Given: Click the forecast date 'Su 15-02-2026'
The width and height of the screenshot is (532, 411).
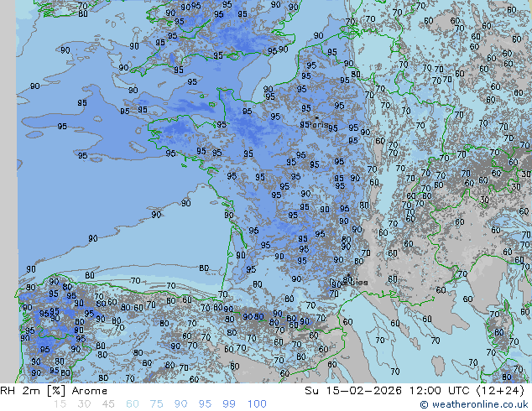Looking at the screenshot, I should click(x=353, y=391).
